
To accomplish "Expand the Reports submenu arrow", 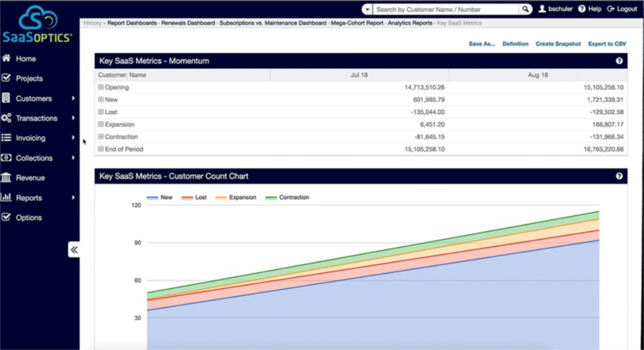I will click(x=73, y=198).
